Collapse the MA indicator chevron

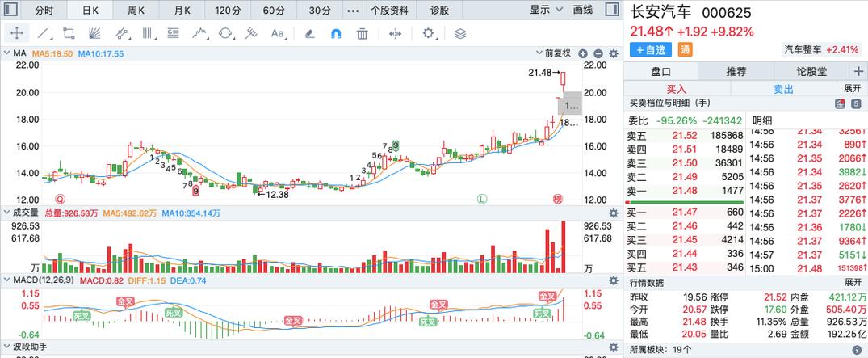[x=7, y=54]
